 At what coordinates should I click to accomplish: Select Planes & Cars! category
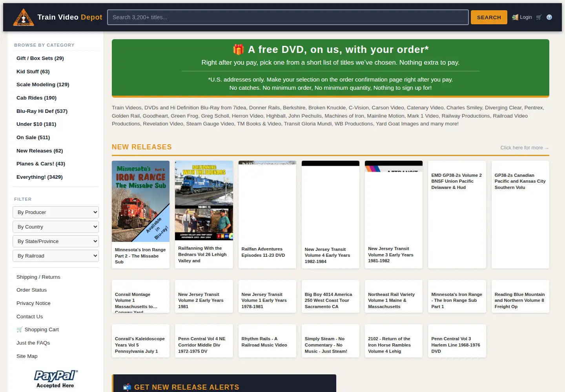(x=41, y=164)
